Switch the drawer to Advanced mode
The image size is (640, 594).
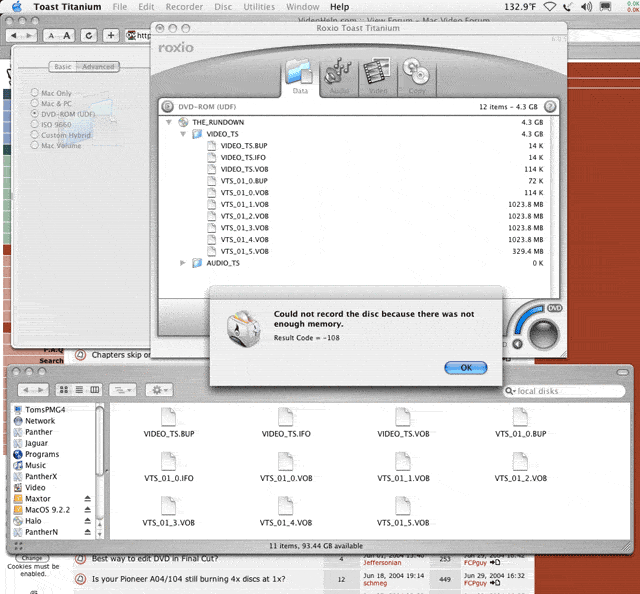pos(98,67)
